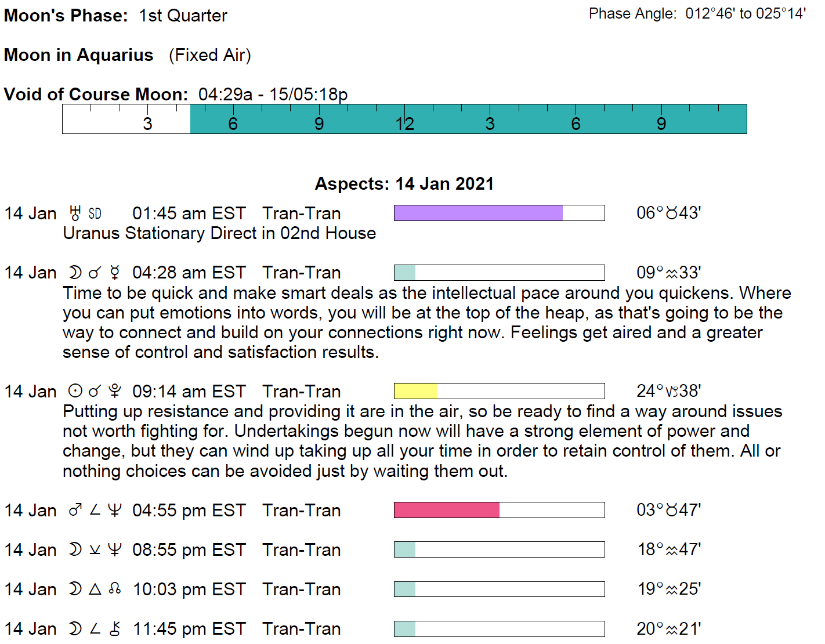Click the trine symbol in 10:03 pm row
Viewport: 825px width, 644px height.
[95, 589]
